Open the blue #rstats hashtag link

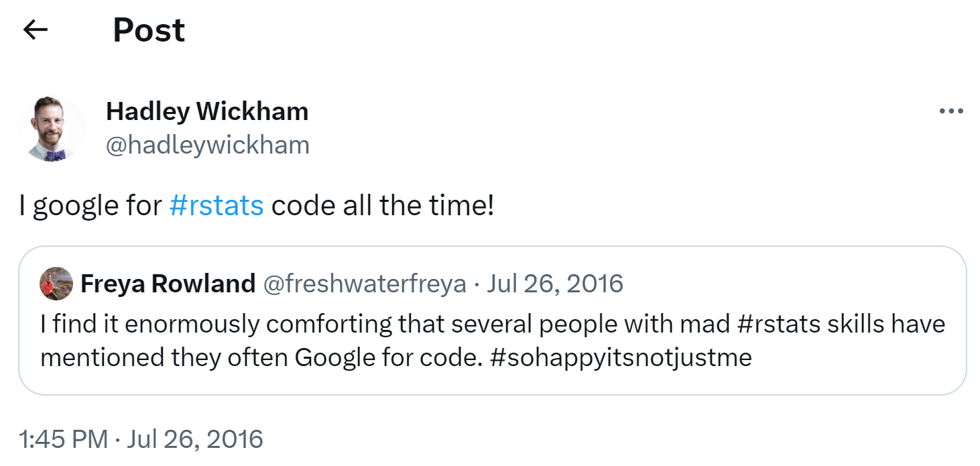coord(217,206)
